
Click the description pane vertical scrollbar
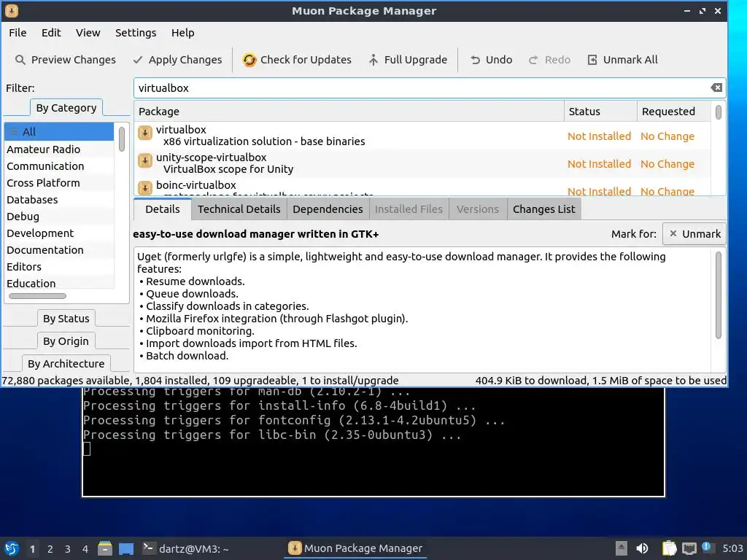[718, 295]
